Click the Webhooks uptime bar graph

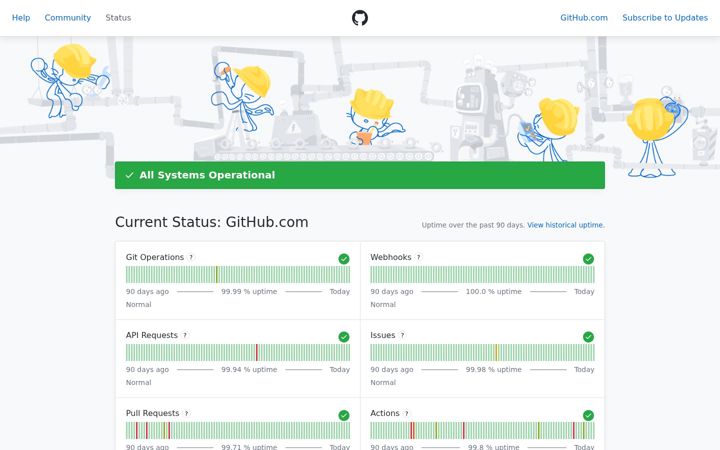(482, 275)
